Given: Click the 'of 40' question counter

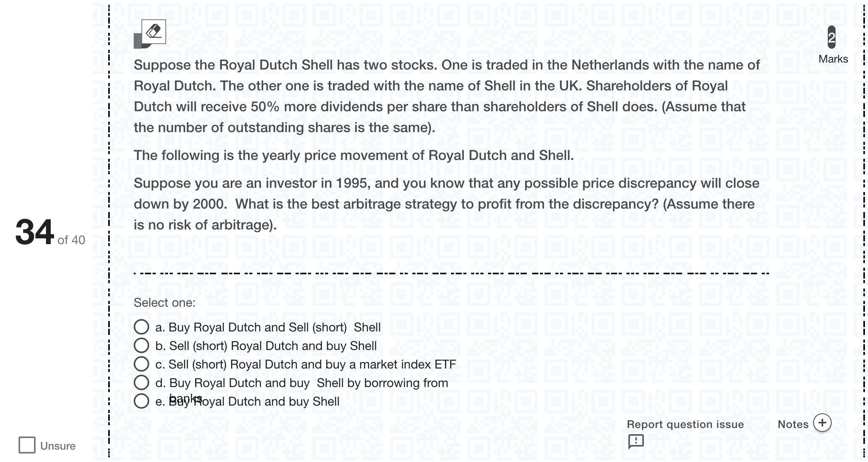Looking at the screenshot, I should tap(71, 240).
